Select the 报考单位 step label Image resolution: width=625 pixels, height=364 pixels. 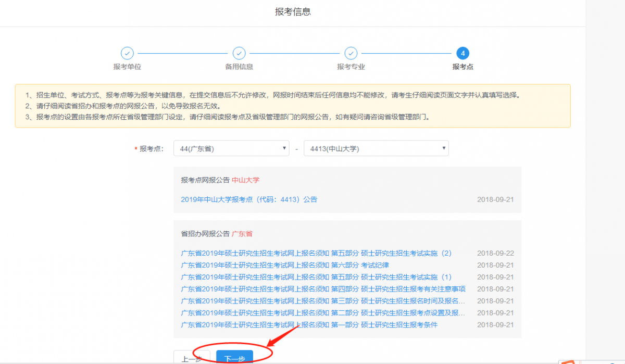point(128,66)
